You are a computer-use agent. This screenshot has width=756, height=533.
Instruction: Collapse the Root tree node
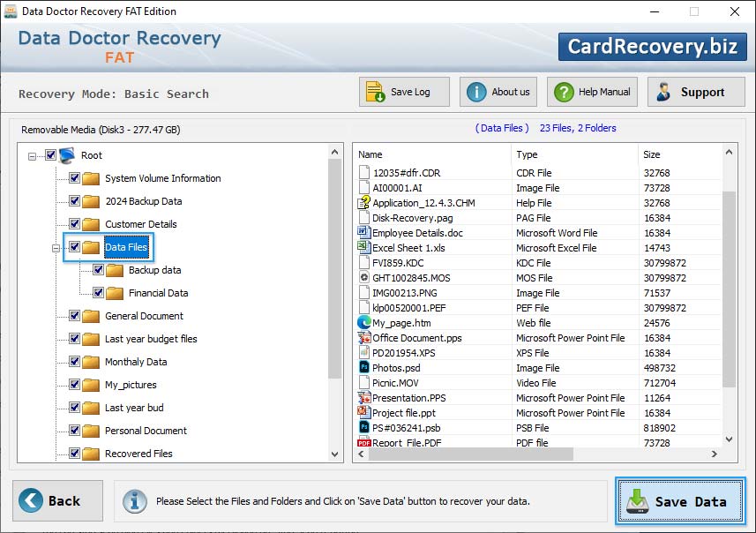(x=32, y=156)
